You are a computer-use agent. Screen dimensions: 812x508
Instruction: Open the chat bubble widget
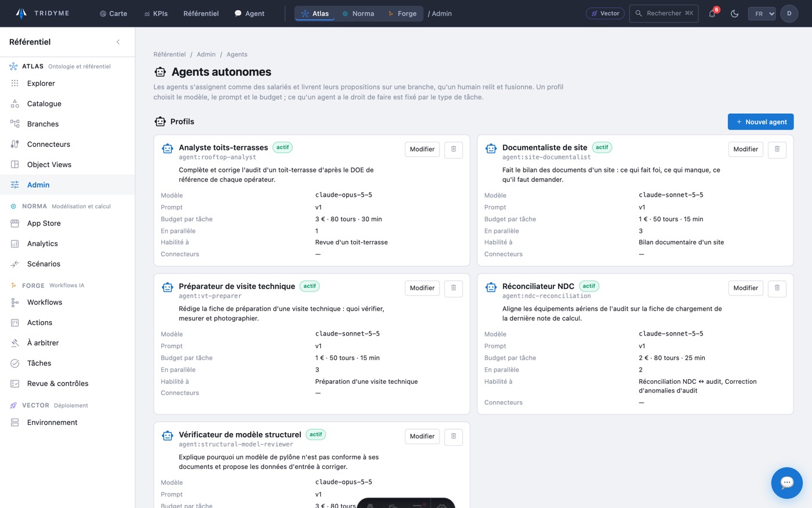(x=787, y=482)
